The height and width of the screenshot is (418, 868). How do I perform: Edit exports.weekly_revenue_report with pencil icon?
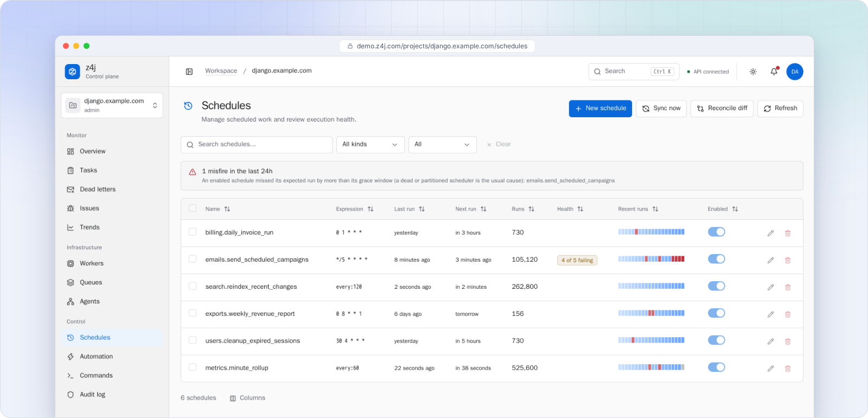[770, 314]
